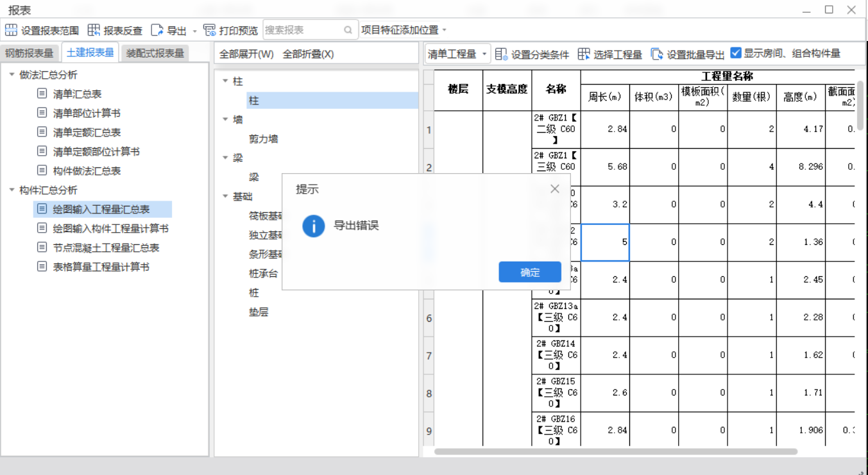Select 表格算量工程量计算书 report
Viewport: 868px width, 475px height.
(101, 267)
